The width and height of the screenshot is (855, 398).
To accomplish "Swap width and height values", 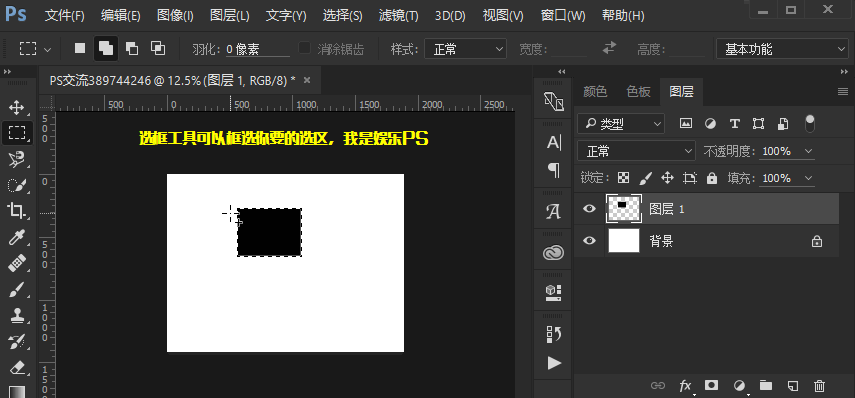I will click(x=609, y=48).
